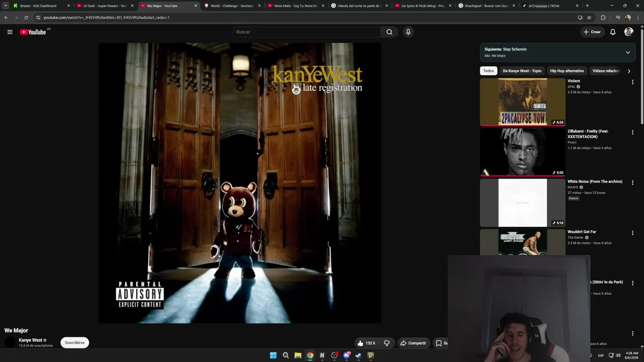The height and width of the screenshot is (362, 644).
Task: Select the Hip Hop alternativo chip
Action: 567,71
